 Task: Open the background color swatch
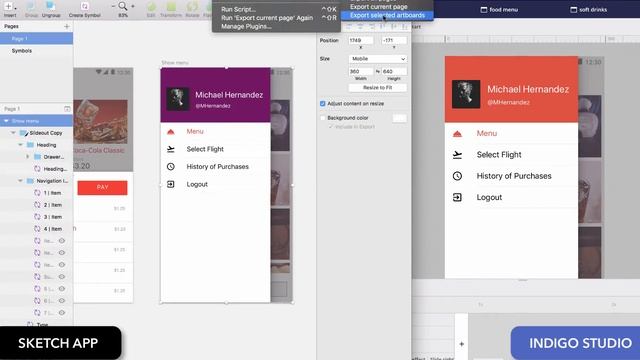point(400,118)
